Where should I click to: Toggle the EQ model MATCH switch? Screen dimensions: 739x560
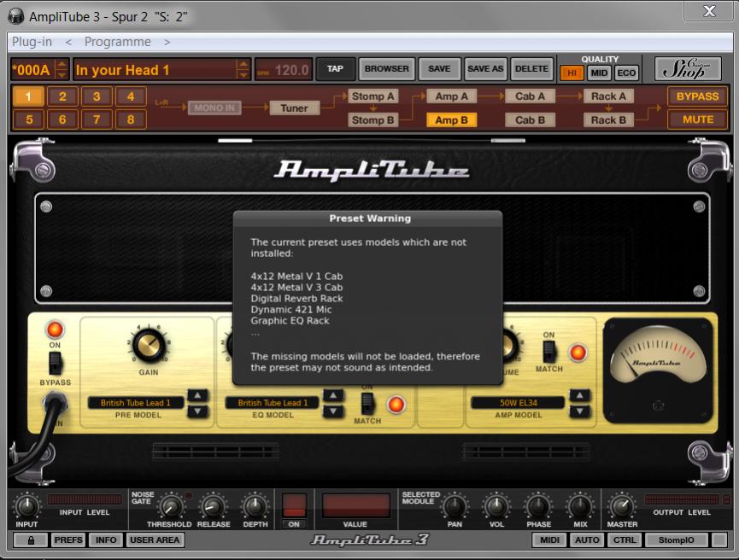click(367, 404)
